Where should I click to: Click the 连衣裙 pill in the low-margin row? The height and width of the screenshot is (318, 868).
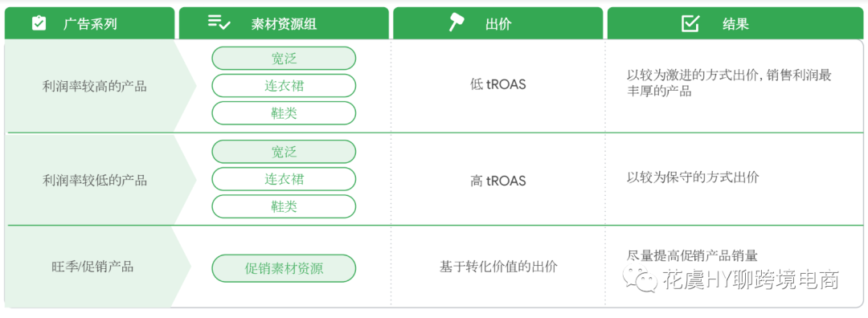(x=284, y=179)
